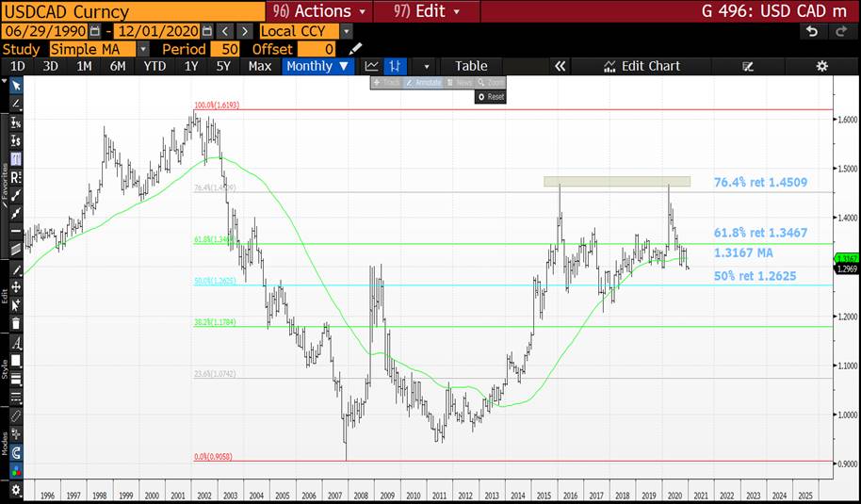
Task: Select the bar chart type icon
Action: [x=396, y=66]
